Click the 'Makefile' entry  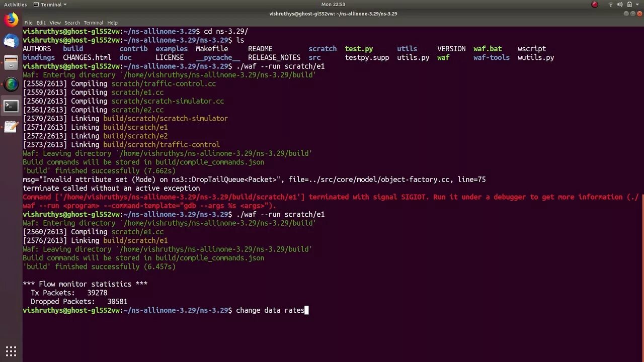pos(212,49)
